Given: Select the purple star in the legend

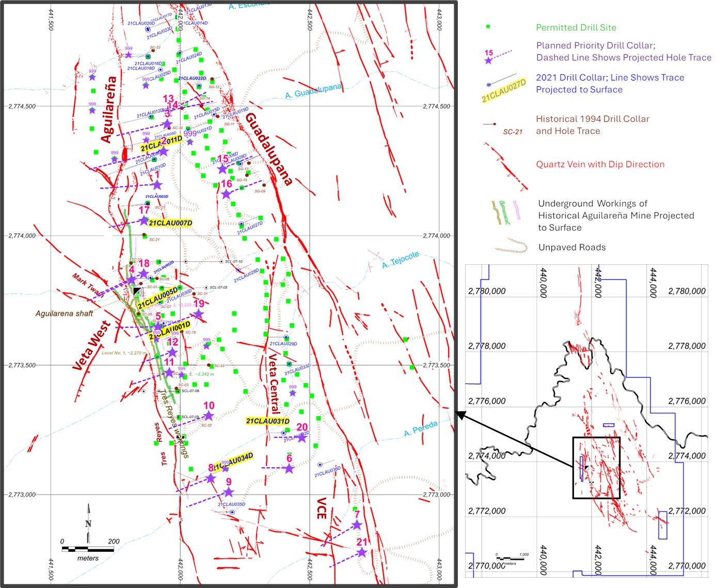Looking at the screenshot, I should click(x=488, y=60).
